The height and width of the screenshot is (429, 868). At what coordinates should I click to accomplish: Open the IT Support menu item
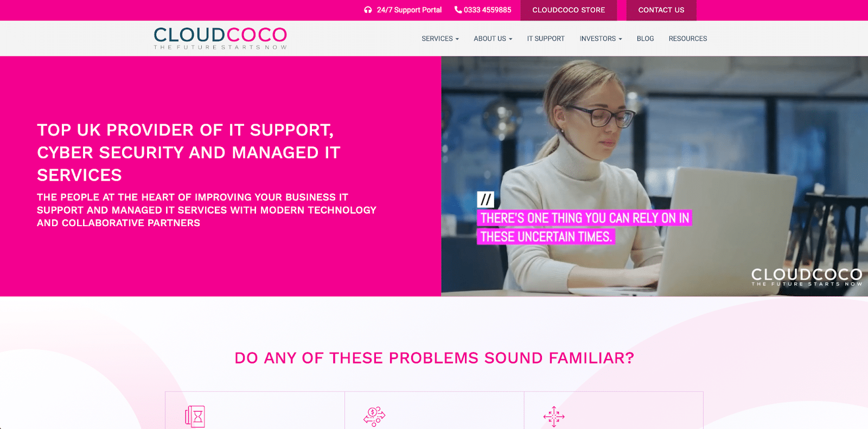click(546, 39)
